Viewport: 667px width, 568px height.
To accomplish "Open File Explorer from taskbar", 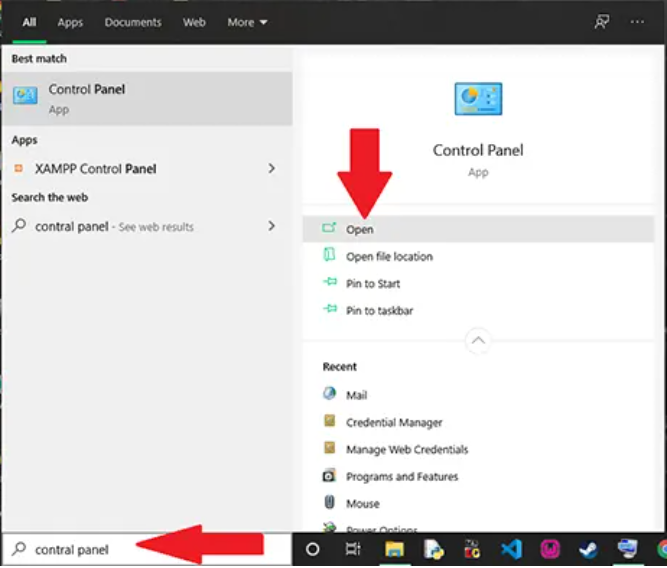I will coord(394,549).
